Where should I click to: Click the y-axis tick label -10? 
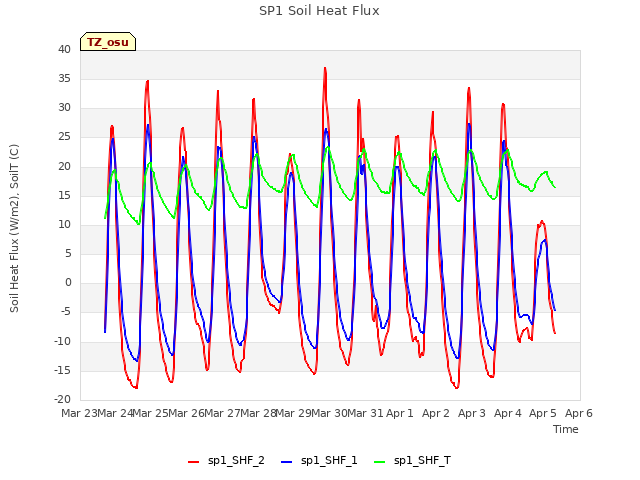tap(62, 341)
